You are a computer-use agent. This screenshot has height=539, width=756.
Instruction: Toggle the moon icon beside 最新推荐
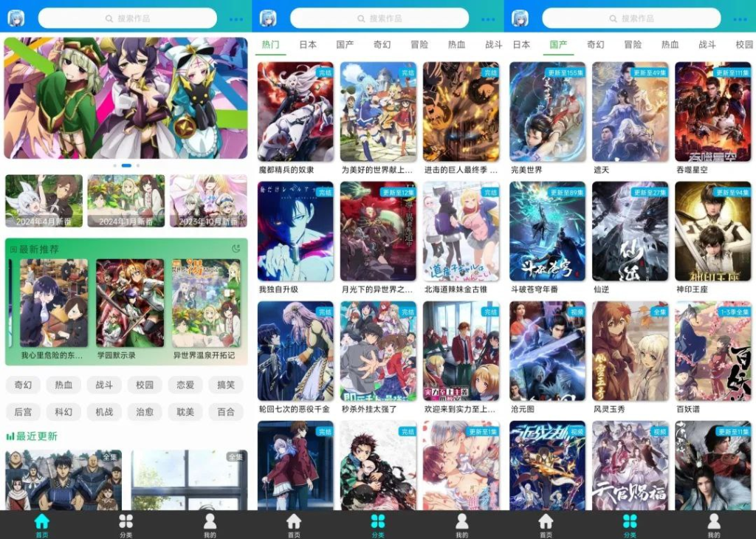236,249
